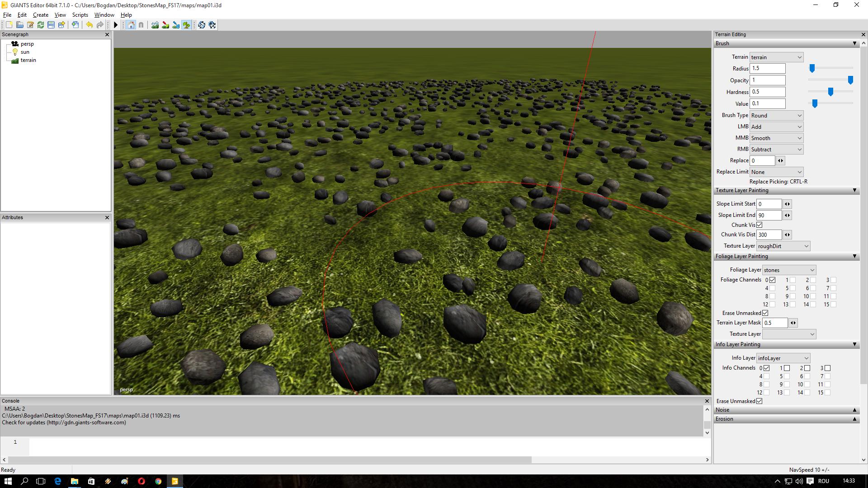Toggle the foliage paint mode icon
The width and height of the screenshot is (868, 488).
coord(186,25)
